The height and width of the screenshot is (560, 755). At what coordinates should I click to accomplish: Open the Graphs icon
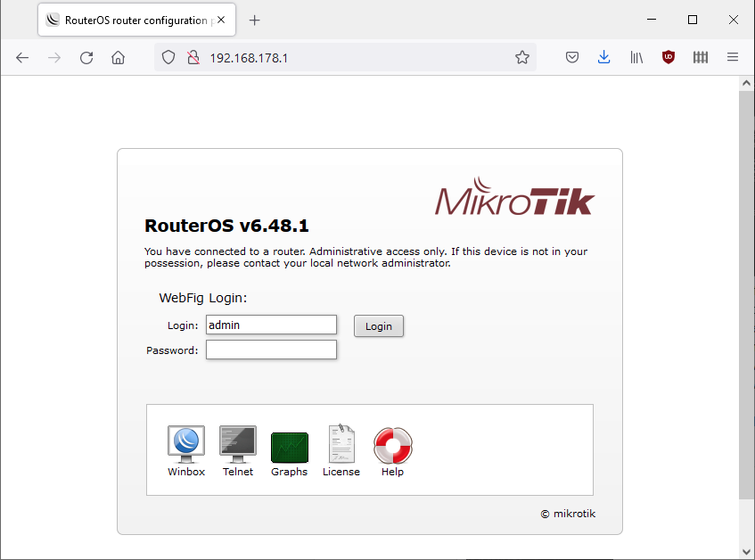(290, 448)
